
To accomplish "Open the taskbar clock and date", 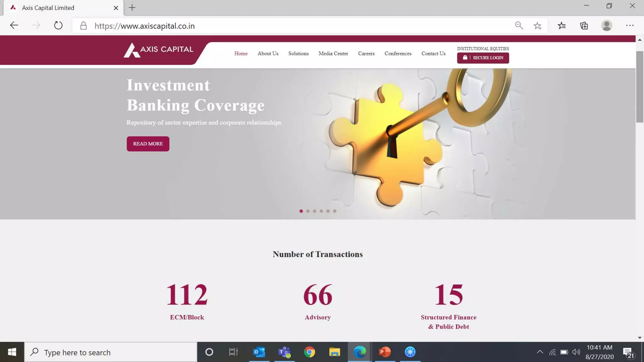I will tap(599, 352).
